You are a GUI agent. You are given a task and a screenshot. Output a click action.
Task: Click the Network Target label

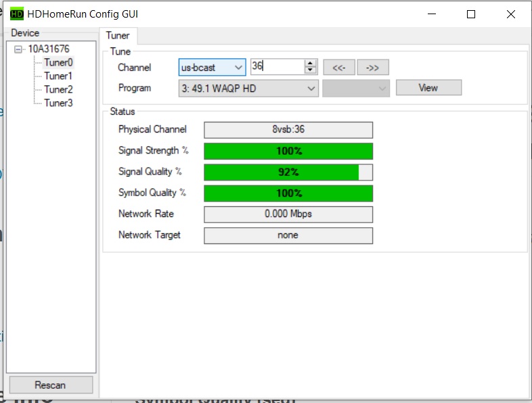[x=150, y=235]
